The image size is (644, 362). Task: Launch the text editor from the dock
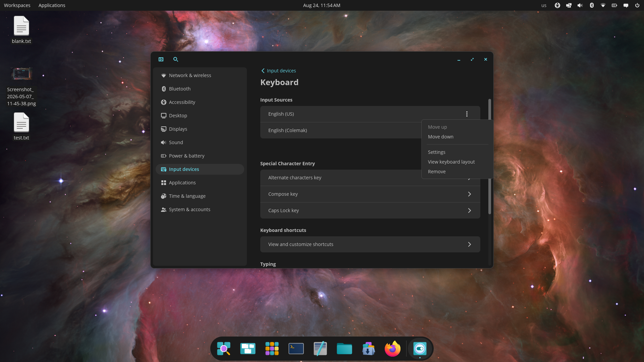click(x=320, y=349)
